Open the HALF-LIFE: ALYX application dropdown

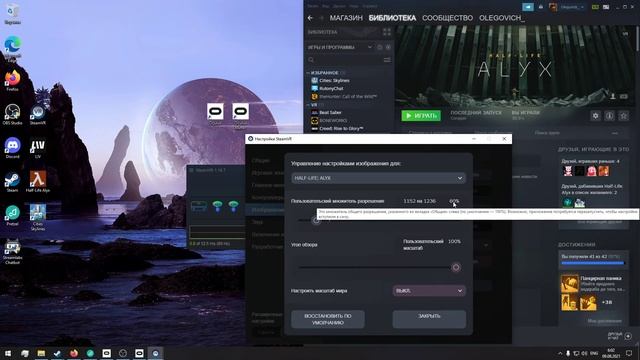point(378,178)
